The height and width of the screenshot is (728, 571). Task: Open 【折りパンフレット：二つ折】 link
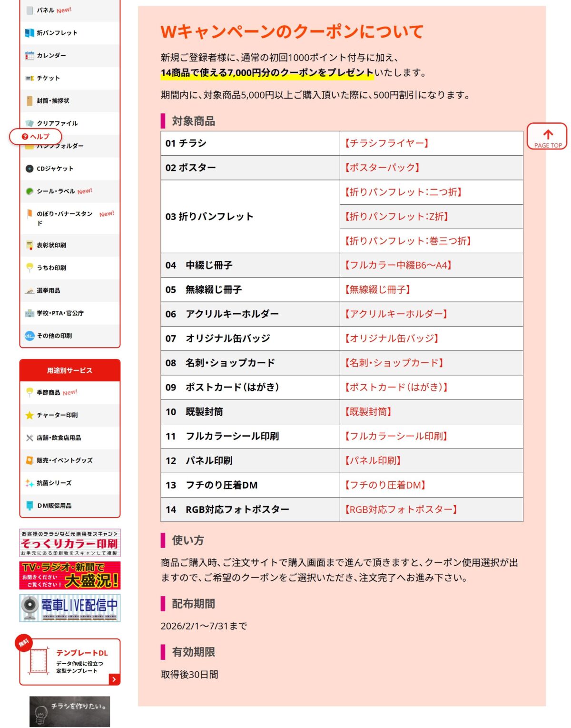coord(404,192)
